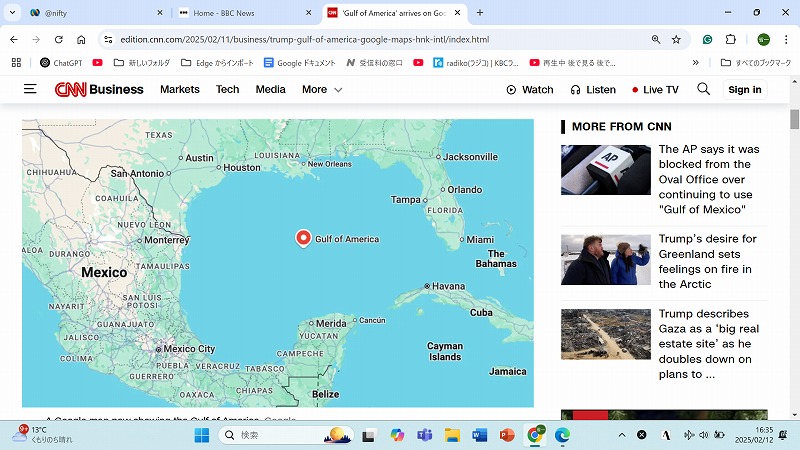Go forward in browser history
The width and height of the screenshot is (800, 450).
[36, 39]
